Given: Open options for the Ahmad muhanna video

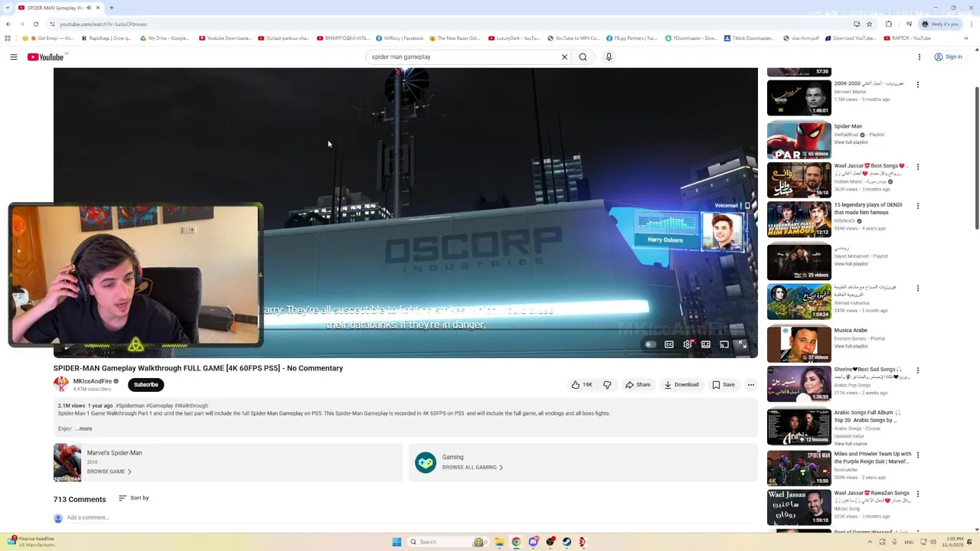Looking at the screenshot, I should point(918,289).
